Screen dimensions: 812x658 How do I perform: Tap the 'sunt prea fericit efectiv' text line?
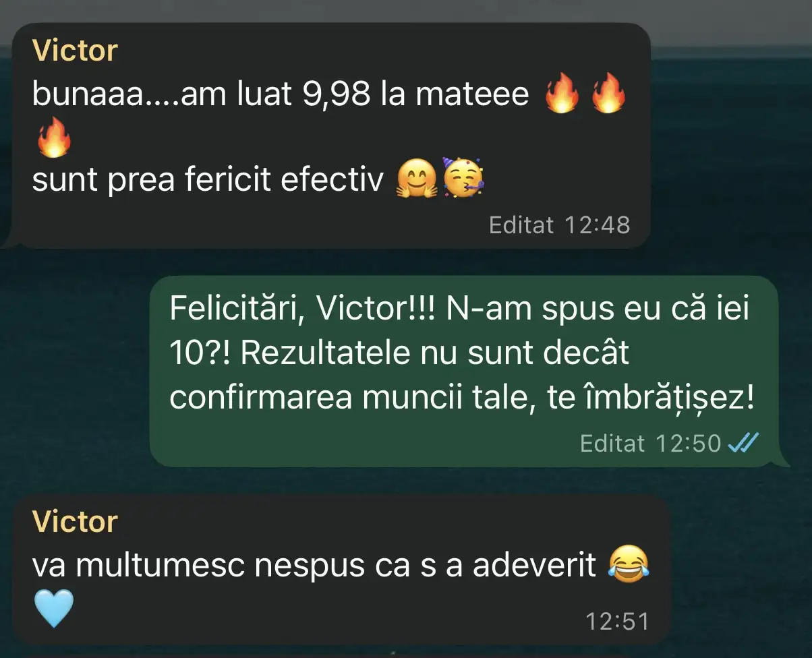pos(208,181)
